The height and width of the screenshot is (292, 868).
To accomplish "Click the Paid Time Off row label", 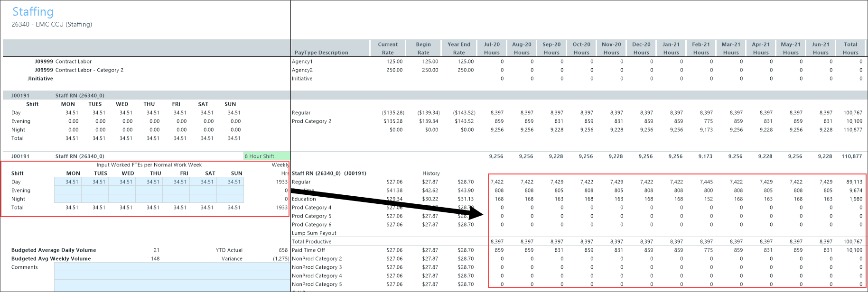I will 308,250.
